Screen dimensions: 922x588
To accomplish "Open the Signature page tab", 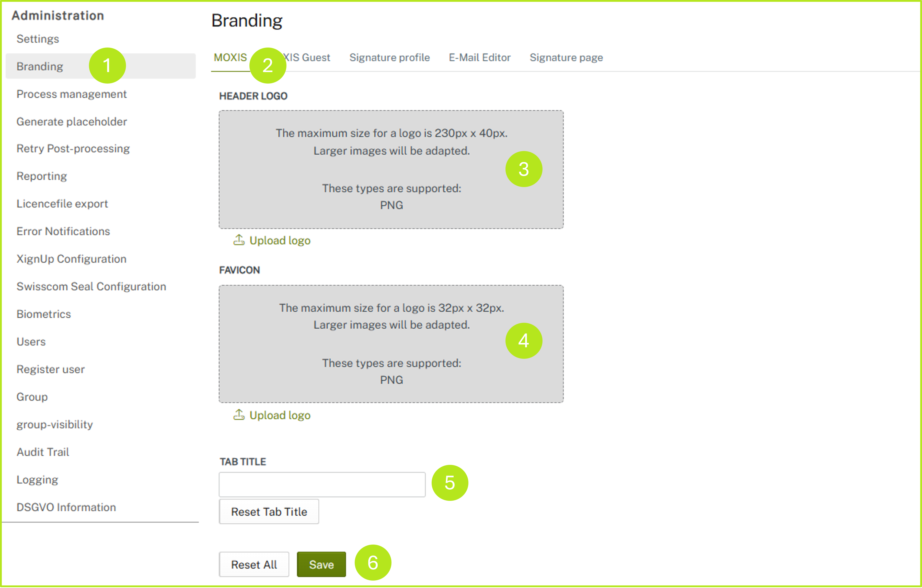I will (x=566, y=57).
